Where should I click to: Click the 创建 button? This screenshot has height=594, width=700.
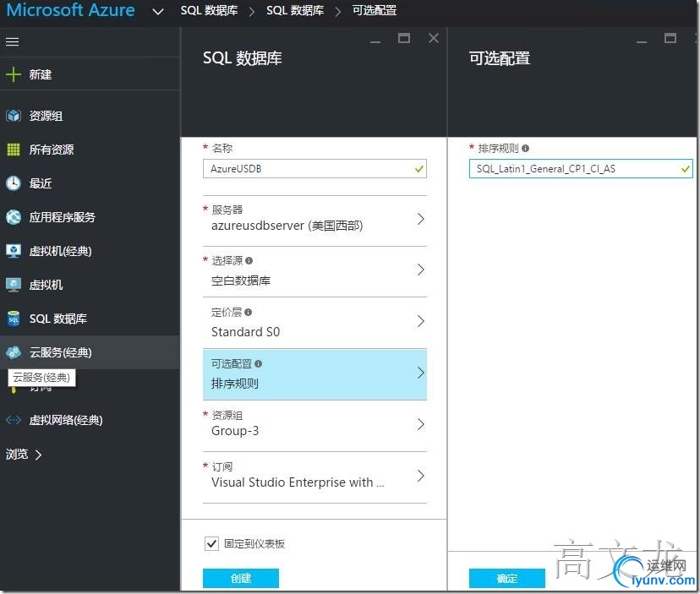[241, 579]
